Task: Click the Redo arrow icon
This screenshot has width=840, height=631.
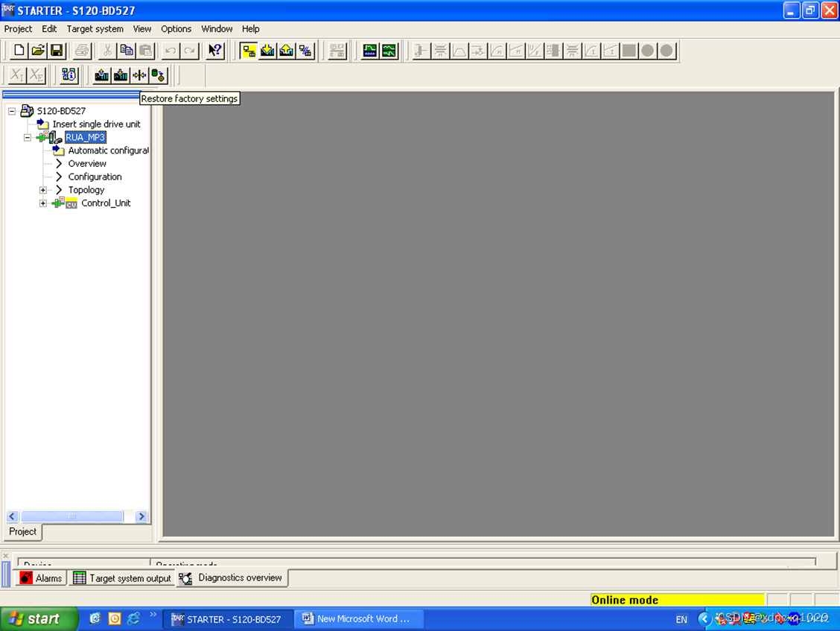Action: point(189,51)
